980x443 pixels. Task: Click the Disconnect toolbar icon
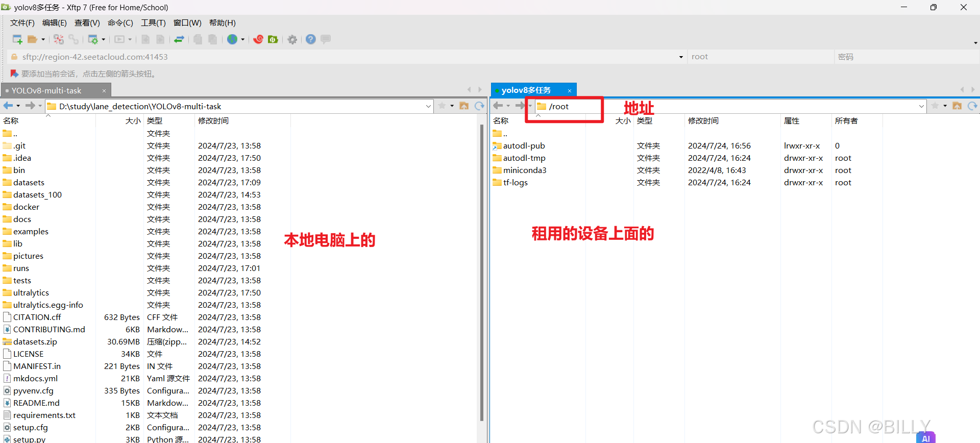click(x=59, y=39)
